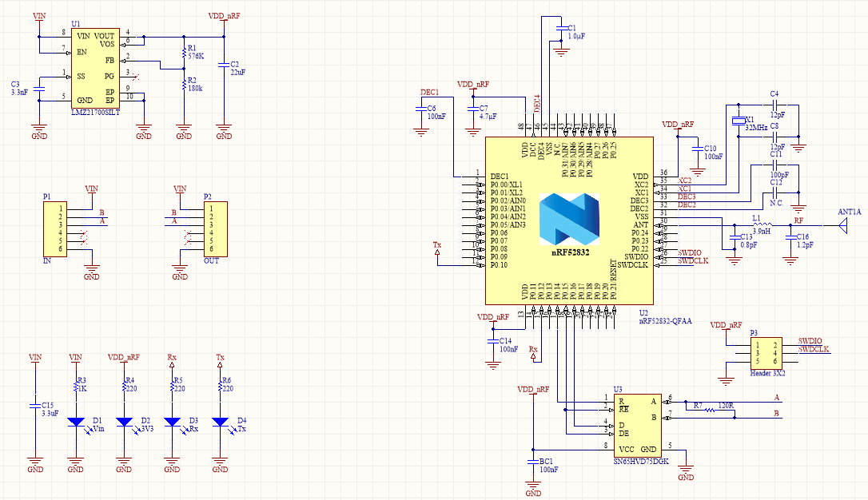This screenshot has height=500, width=868.
Task: Select capacitor C2 22uF symbol
Action: [x=225, y=65]
